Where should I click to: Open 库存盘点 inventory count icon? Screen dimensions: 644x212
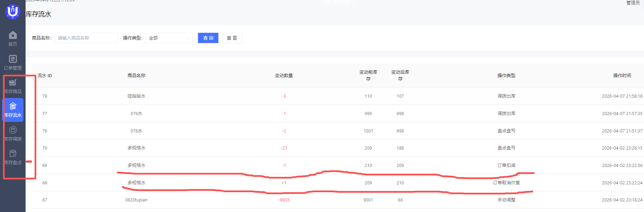tap(13, 154)
